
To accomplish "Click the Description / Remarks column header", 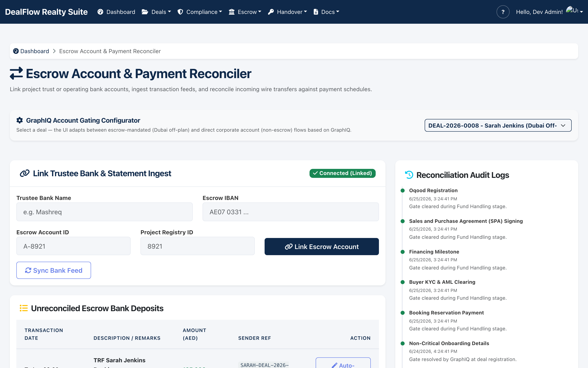I will [x=127, y=338].
